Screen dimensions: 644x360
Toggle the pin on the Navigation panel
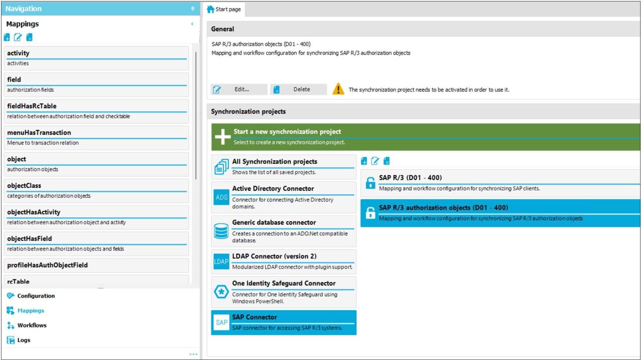(192, 8)
